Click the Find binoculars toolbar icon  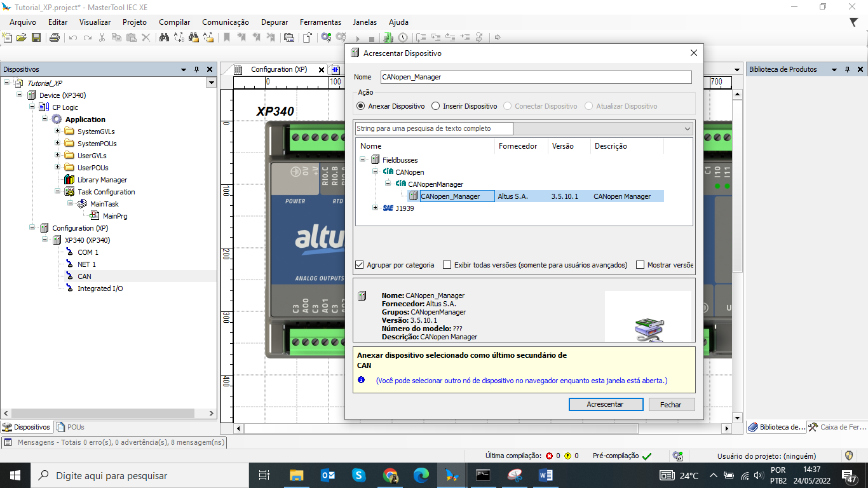(x=164, y=37)
